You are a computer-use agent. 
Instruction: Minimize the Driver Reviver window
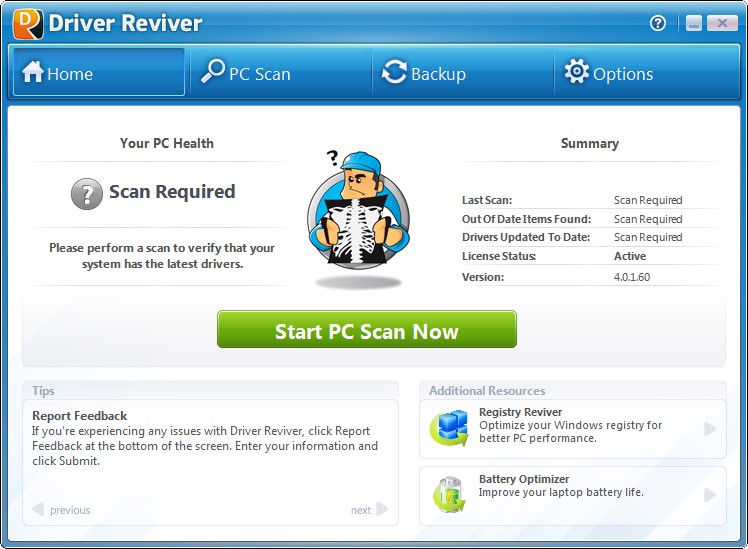pos(694,23)
